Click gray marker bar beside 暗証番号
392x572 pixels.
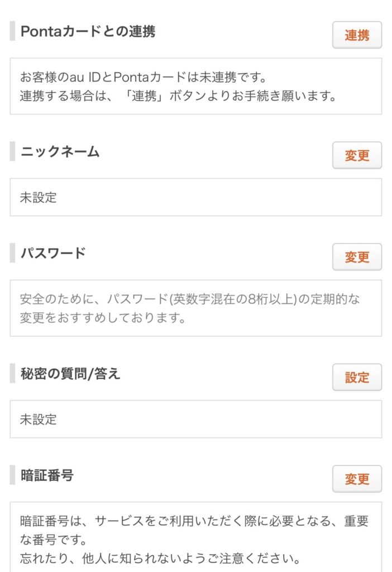(x=12, y=475)
